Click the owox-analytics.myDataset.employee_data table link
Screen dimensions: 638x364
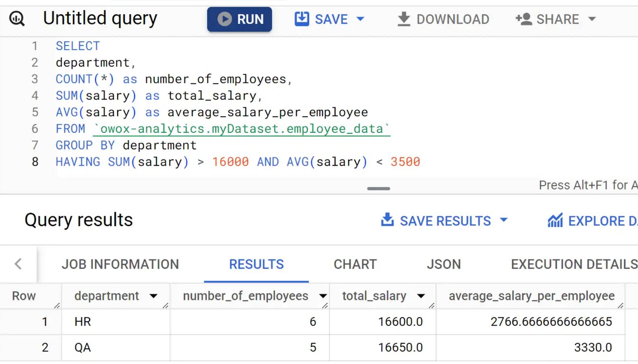click(x=241, y=128)
